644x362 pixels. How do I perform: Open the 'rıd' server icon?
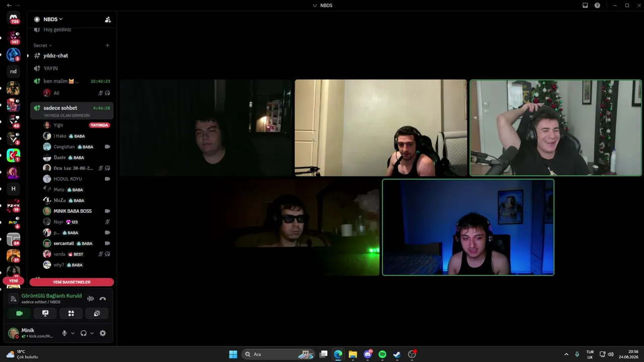coord(14,71)
